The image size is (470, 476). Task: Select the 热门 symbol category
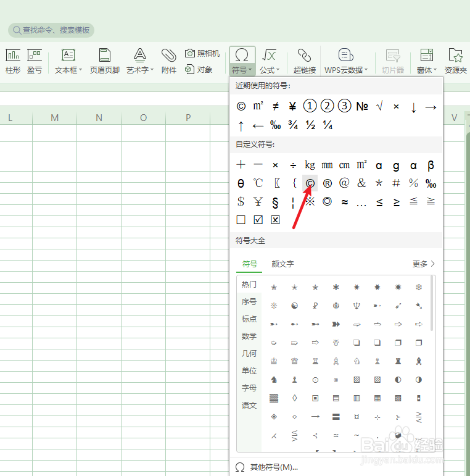coord(249,284)
